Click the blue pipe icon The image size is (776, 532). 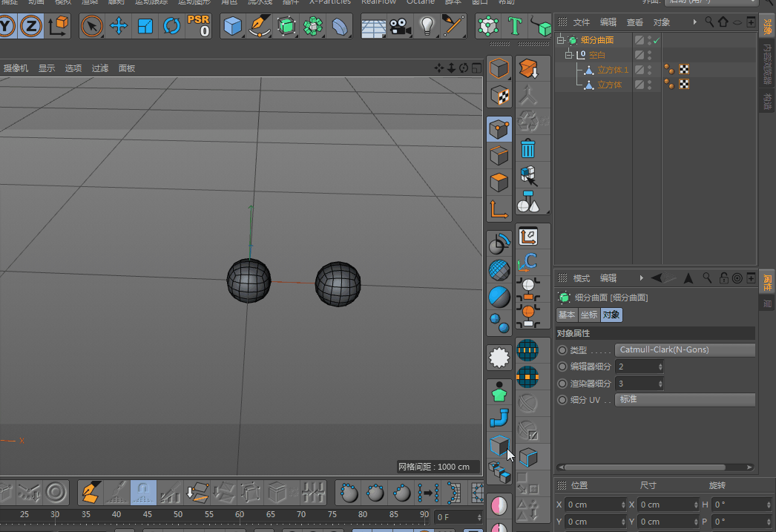point(499,418)
